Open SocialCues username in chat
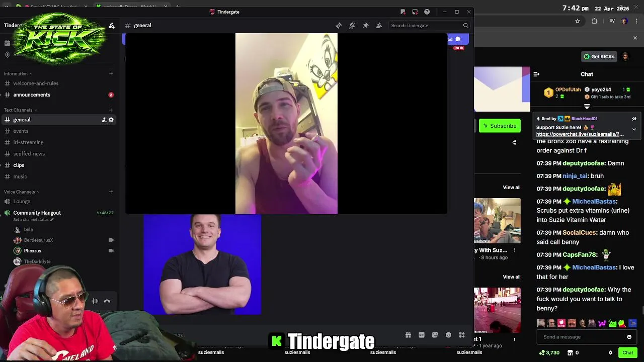The image size is (644, 362). 580,233
